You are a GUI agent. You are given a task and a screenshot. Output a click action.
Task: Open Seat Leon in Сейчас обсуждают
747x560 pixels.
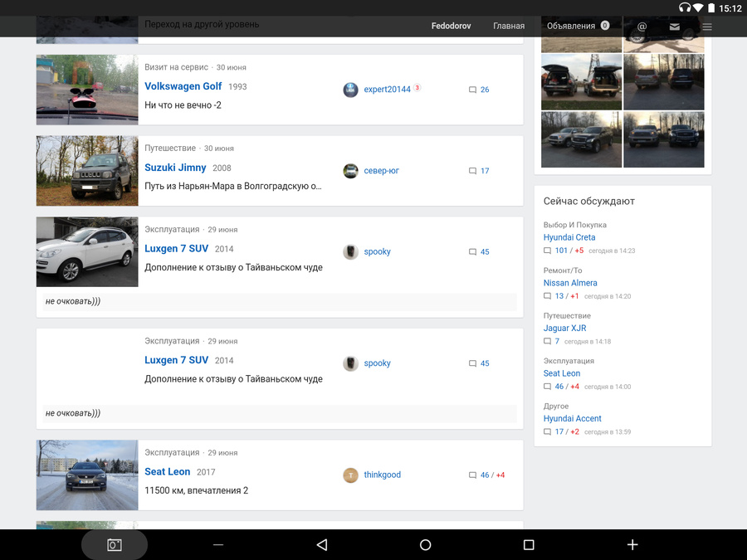pos(562,373)
